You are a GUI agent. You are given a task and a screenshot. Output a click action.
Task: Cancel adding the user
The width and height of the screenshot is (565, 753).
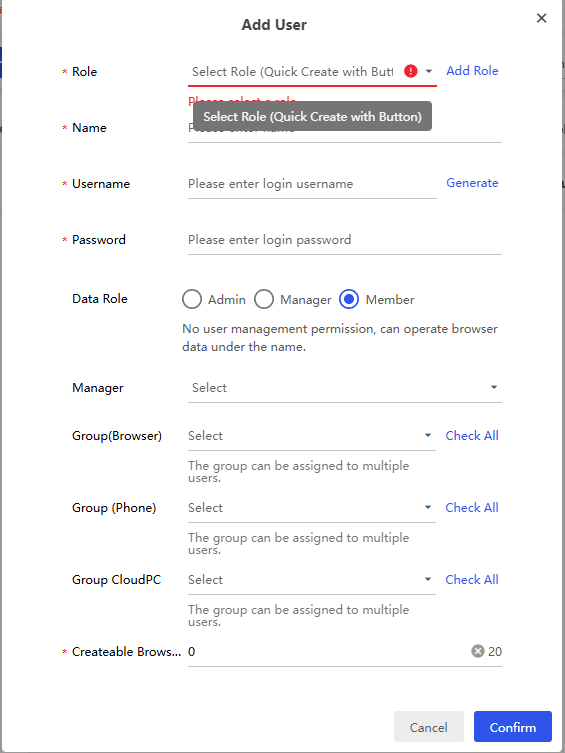pyautogui.click(x=429, y=727)
